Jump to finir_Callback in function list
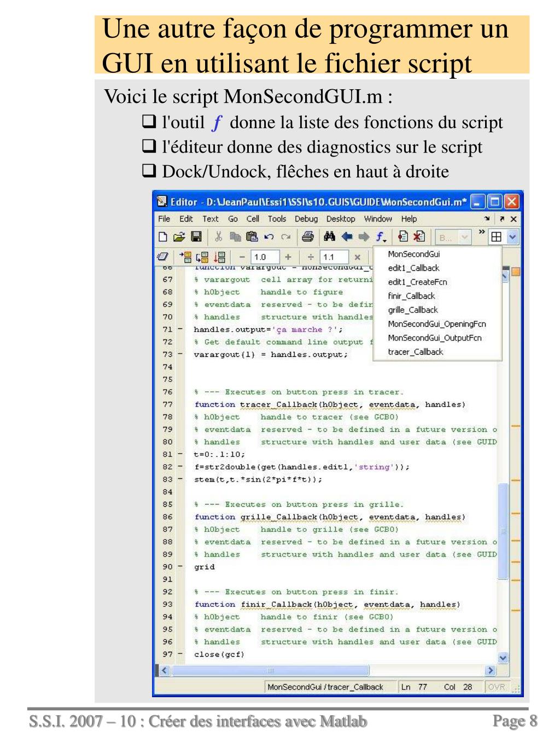This screenshot has width=560, height=747. click(412, 296)
